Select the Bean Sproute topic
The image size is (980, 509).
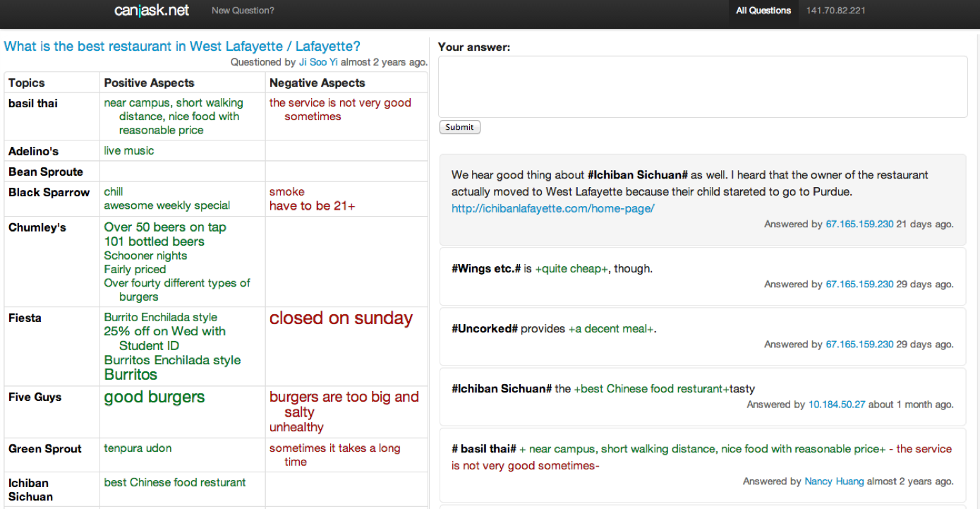pos(46,172)
